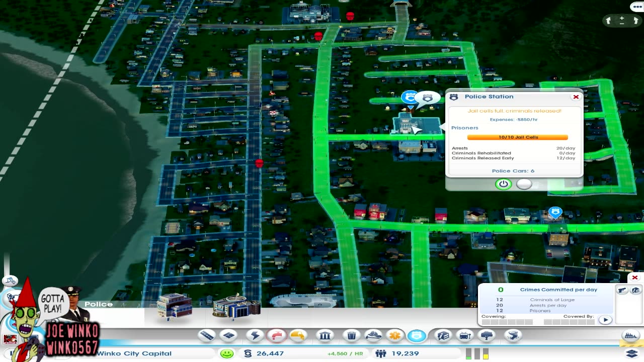
Task: Open the options ellipsis menu top-right
Action: pos(636,7)
